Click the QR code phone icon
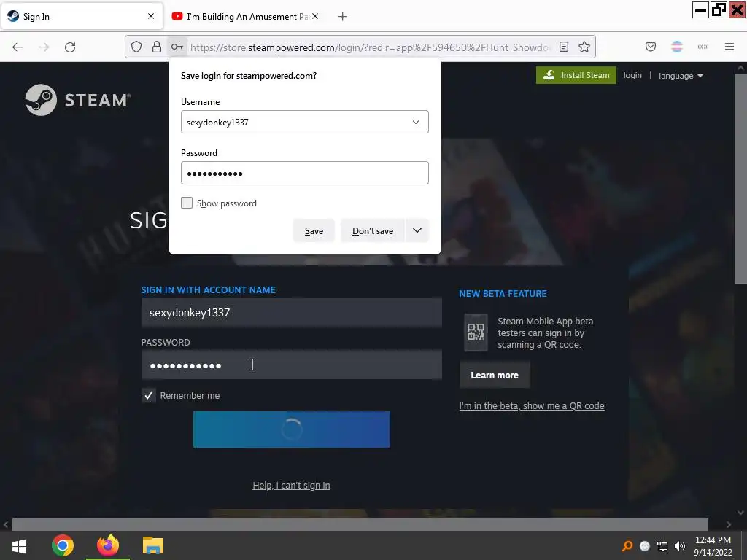This screenshot has height=560, width=747. coord(476,332)
